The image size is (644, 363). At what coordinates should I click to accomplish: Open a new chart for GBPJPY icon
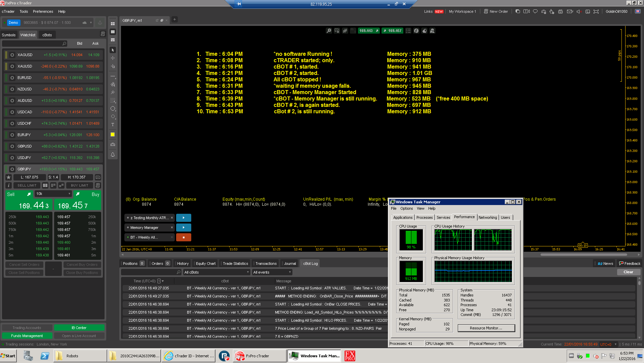[98, 177]
